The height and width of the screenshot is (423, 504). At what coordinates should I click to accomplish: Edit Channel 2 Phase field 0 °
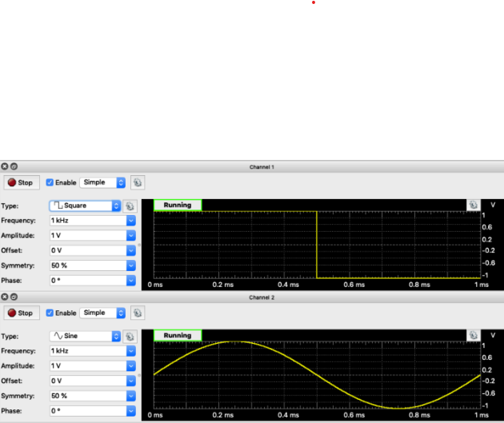pos(88,411)
